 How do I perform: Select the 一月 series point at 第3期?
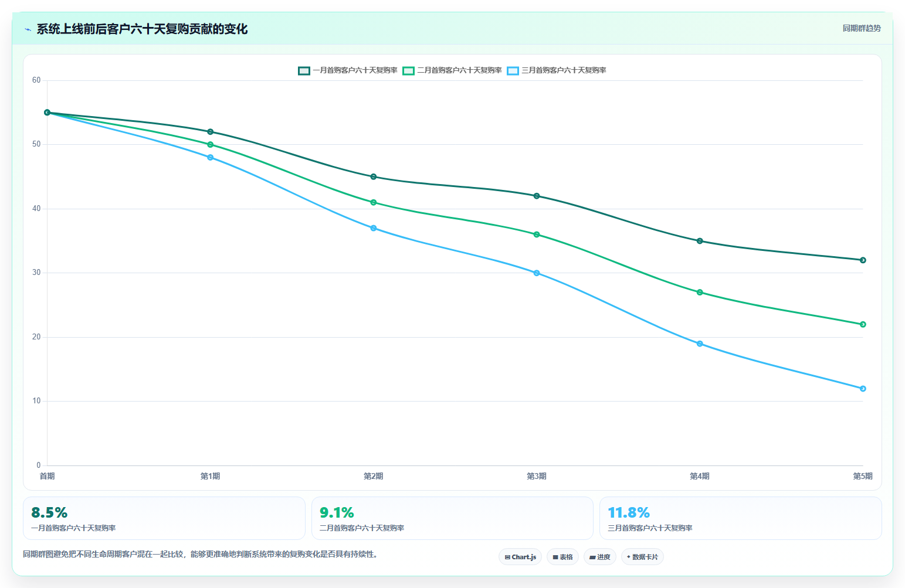pyautogui.click(x=537, y=196)
